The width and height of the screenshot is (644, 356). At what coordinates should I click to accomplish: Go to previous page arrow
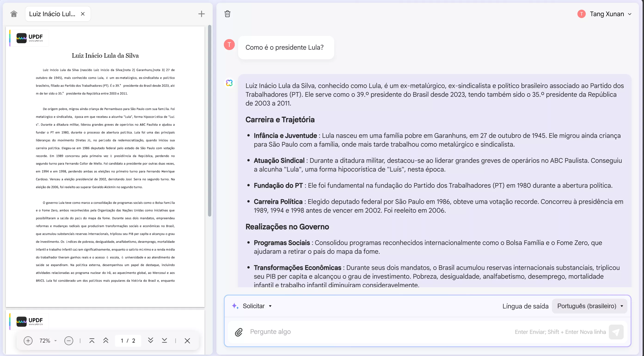pyautogui.click(x=106, y=341)
